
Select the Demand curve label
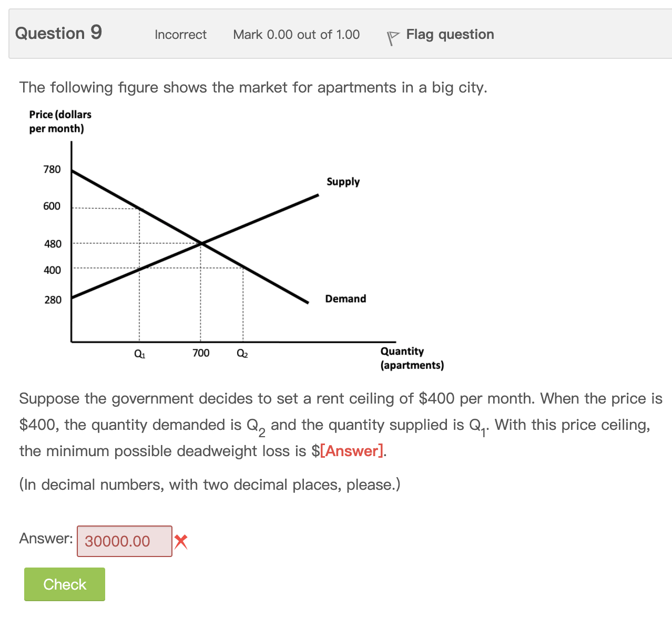pos(345,298)
